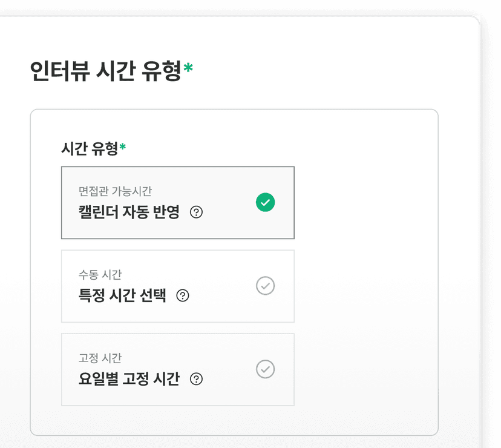Click the green checkmark on 캘린더 자동 반영
The width and height of the screenshot is (501, 448).
[265, 202]
